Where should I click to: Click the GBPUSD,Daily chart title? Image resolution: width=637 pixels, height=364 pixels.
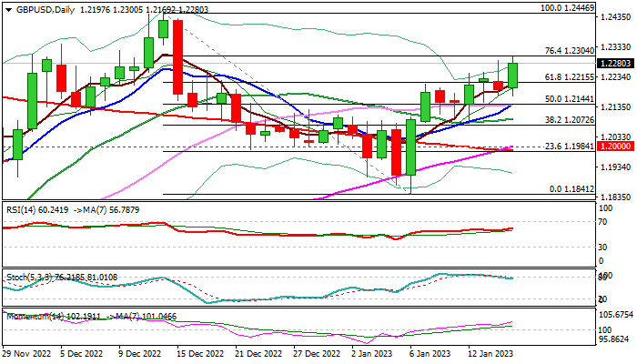pyautogui.click(x=45, y=10)
